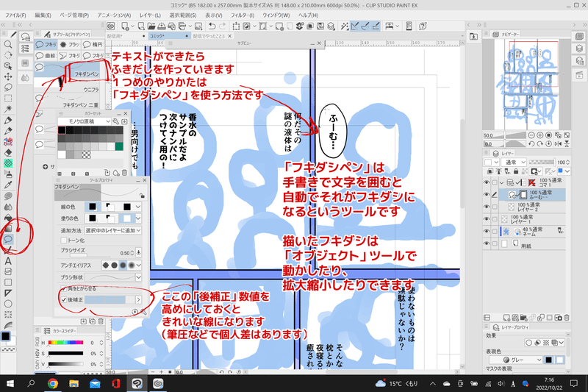The width and height of the screenshot is (588, 392).
Task: Open Chrome from the Windows taskbar
Action: pyautogui.click(x=52, y=383)
